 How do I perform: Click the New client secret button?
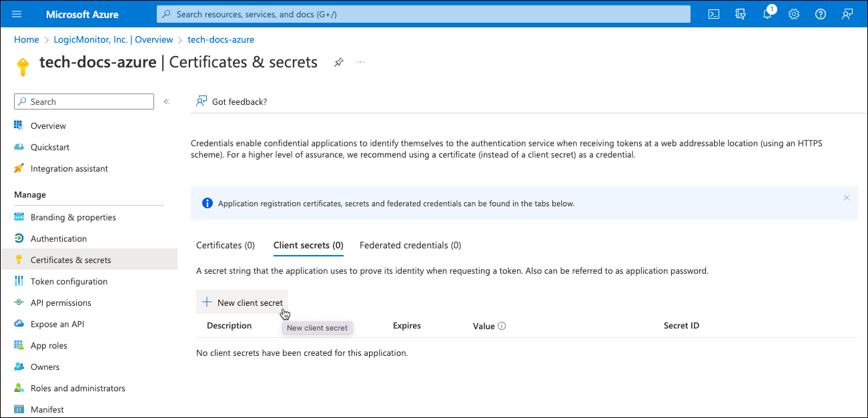[x=242, y=302]
